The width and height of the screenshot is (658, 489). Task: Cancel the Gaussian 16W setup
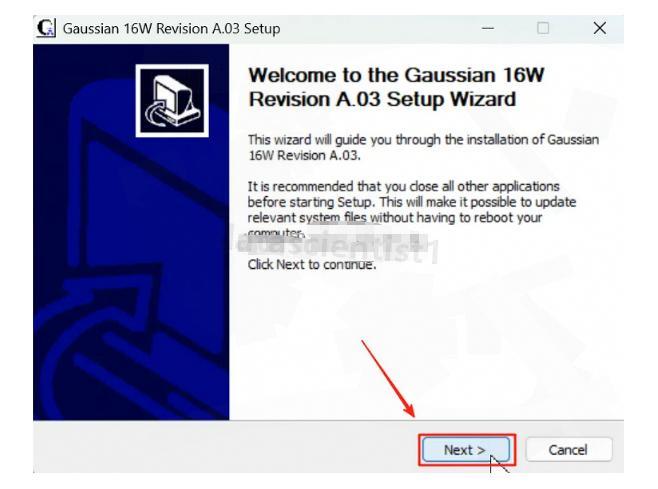(568, 450)
